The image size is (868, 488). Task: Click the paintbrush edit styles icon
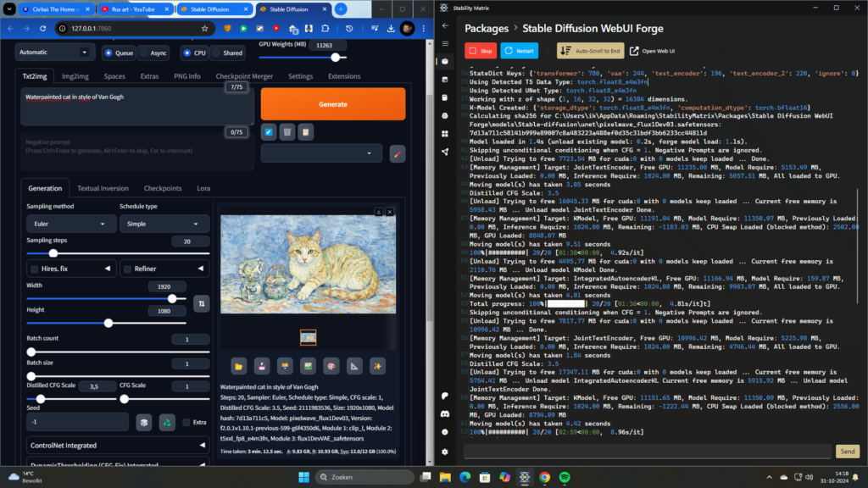(398, 153)
